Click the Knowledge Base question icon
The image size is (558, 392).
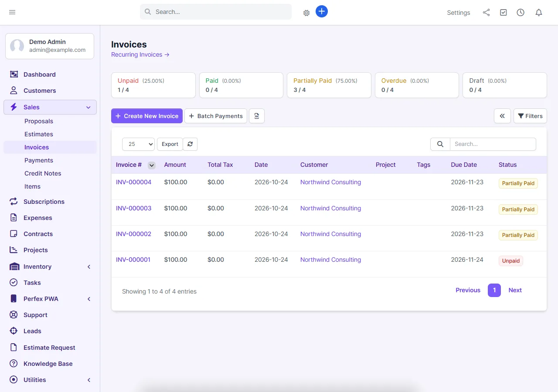pos(14,364)
